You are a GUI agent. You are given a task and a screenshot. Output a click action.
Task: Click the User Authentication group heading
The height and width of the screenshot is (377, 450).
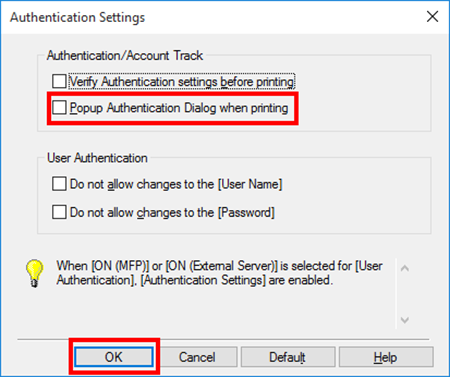pos(97,158)
